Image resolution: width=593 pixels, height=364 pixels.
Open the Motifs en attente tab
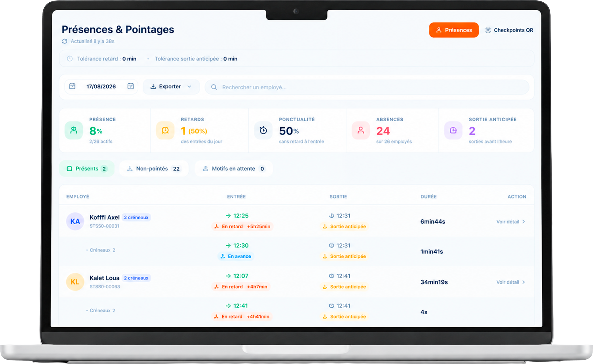[234, 169]
